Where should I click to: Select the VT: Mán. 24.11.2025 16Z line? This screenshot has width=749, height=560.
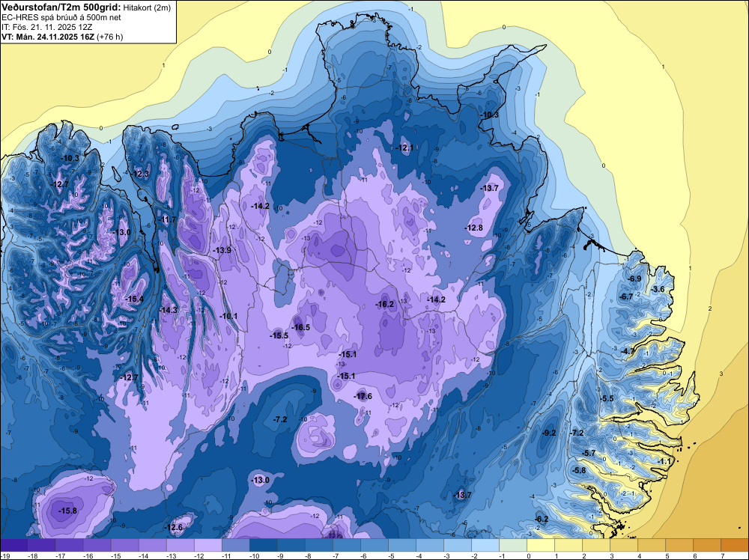[62, 37]
